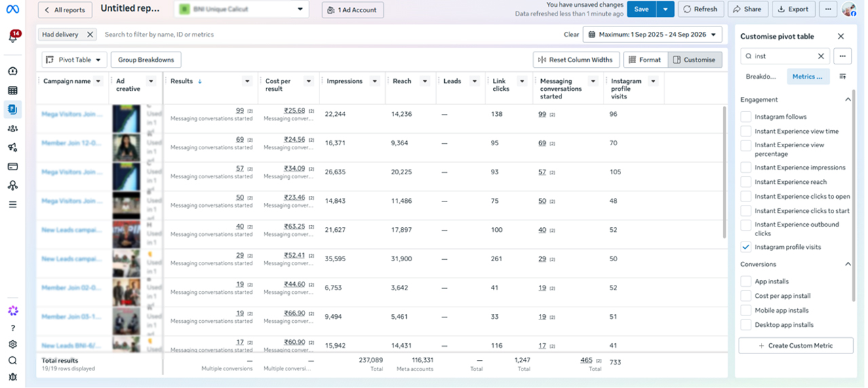Click the Save button

(642, 9)
